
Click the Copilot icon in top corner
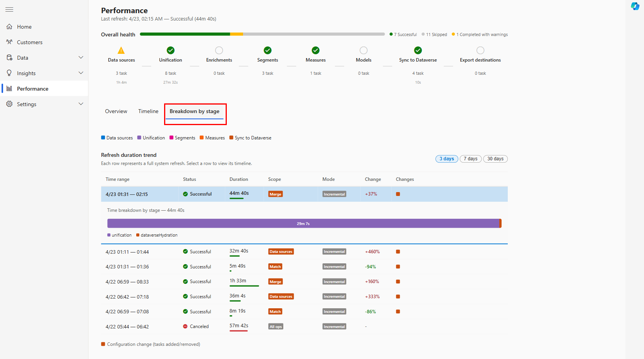pos(635,6)
